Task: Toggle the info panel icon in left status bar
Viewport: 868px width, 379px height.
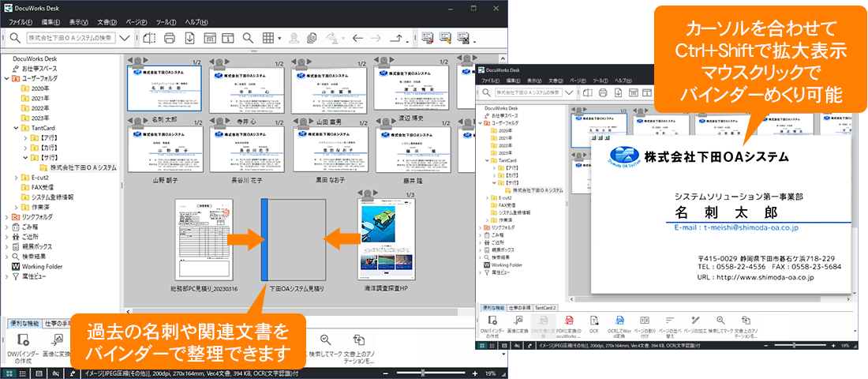Action: [38, 373]
